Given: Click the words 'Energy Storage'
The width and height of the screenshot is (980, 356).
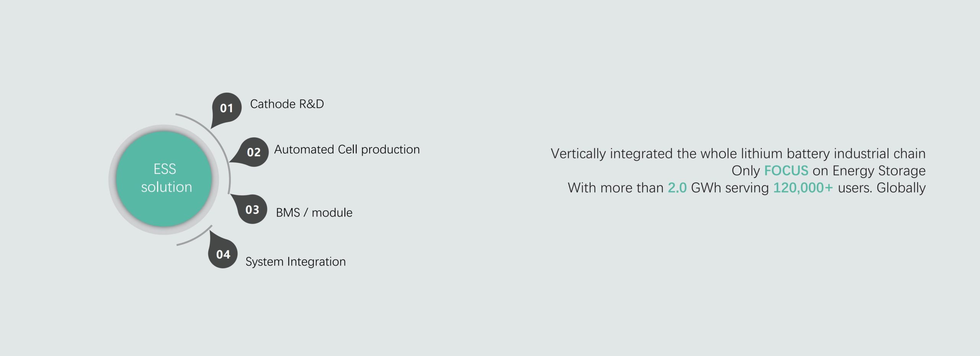Looking at the screenshot, I should [x=879, y=171].
